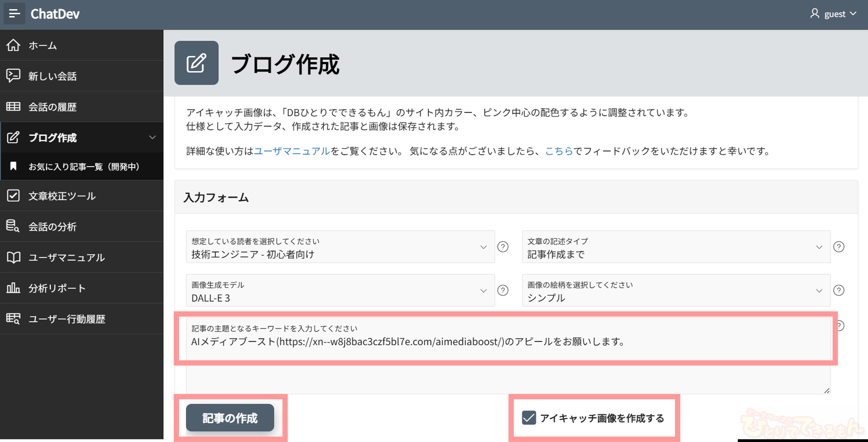Select お気に入り記事一覧 submenu item
This screenshot has width=868, height=442.
point(84,166)
